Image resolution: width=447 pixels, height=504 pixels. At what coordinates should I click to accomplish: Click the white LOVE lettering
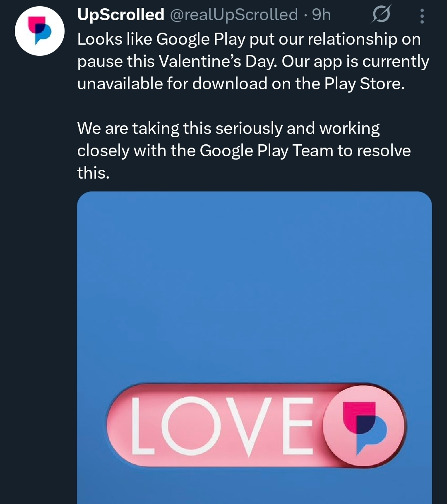tap(221, 426)
